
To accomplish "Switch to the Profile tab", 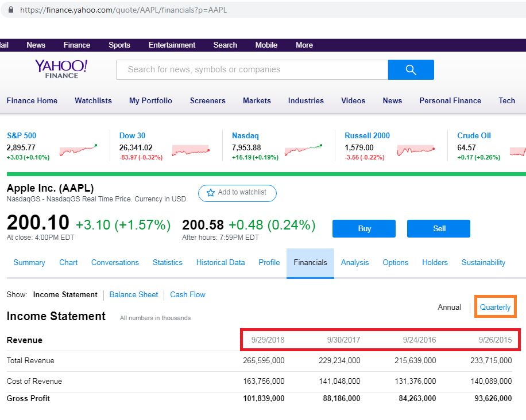I will pyautogui.click(x=269, y=262).
